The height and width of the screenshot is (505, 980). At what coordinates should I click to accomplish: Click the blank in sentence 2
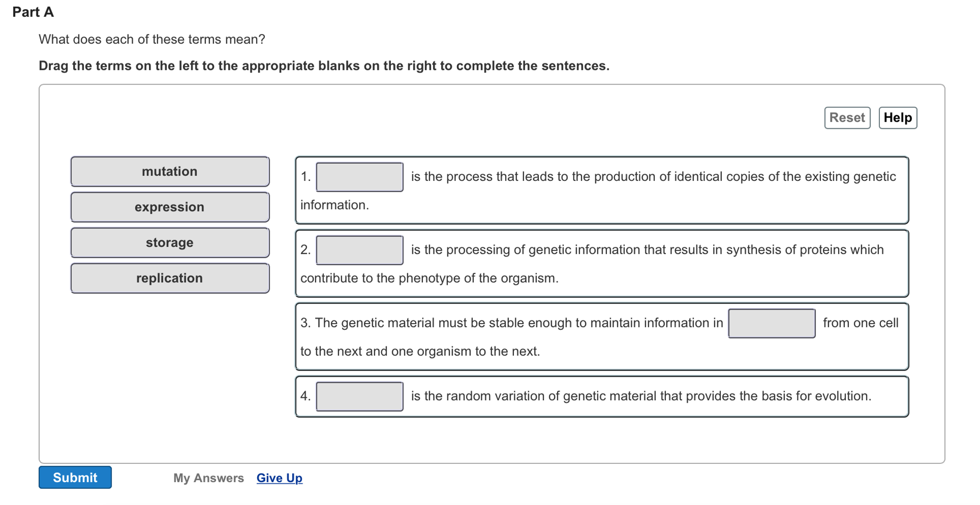359,250
